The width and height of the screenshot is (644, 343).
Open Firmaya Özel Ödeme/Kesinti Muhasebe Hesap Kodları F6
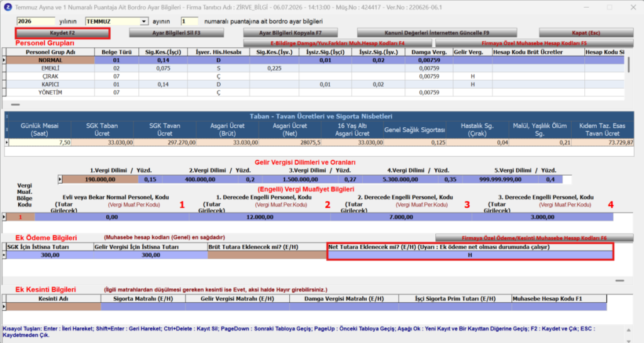[x=534, y=239]
